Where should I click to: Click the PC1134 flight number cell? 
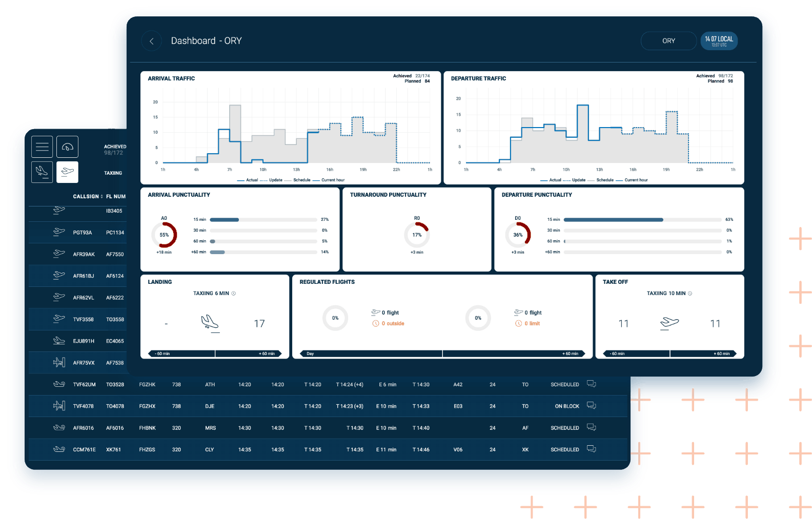tap(115, 233)
